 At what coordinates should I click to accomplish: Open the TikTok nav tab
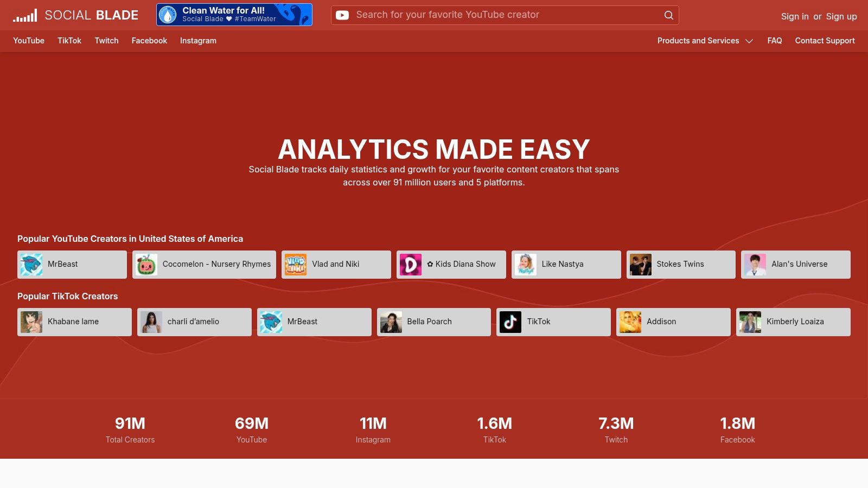(69, 41)
